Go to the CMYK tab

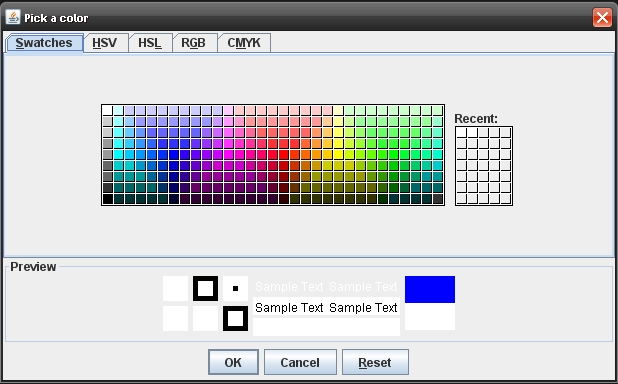point(244,43)
